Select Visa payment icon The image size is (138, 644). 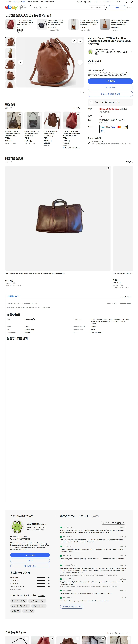pyautogui.click(x=113, y=127)
